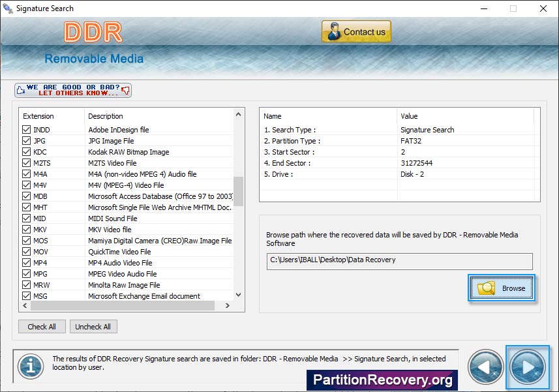This screenshot has height=392, width=559.
Task: Click the scroll down arrow of extension list
Action: (x=239, y=295)
